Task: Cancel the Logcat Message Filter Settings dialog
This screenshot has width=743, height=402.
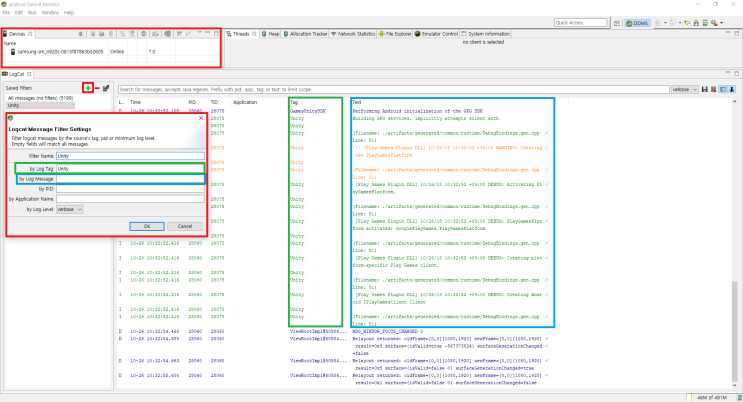Action: 185,226
